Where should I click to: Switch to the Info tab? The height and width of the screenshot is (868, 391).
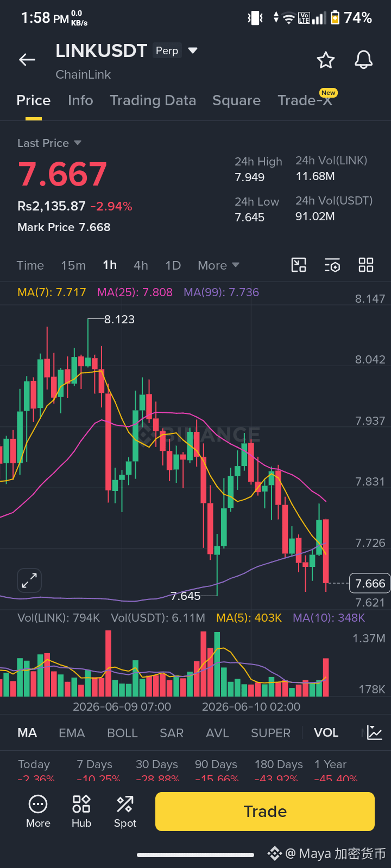pyautogui.click(x=80, y=100)
